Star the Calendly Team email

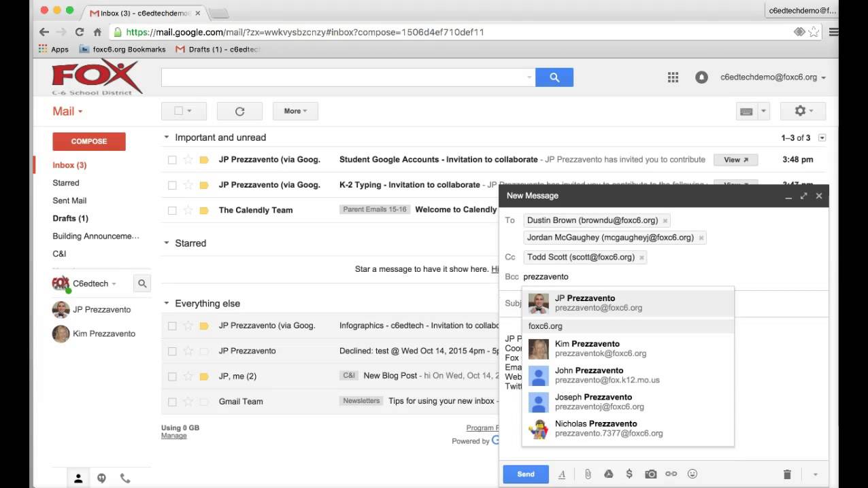point(188,210)
